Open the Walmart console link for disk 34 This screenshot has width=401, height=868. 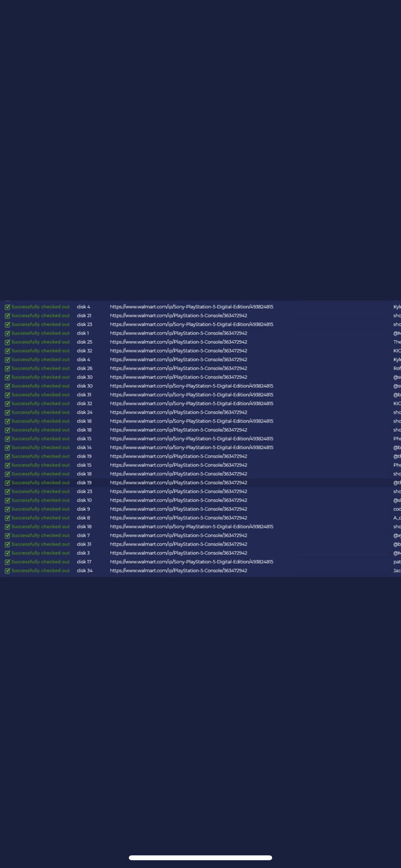pos(178,571)
